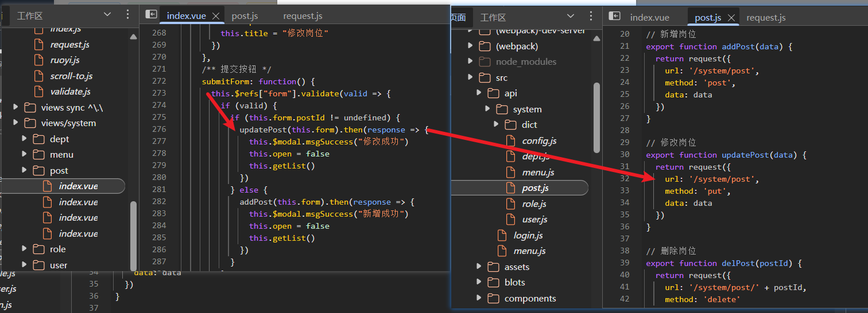Viewport: 868px width, 313px height.
Task: Switch to request.js tab in right window
Action: point(766,18)
